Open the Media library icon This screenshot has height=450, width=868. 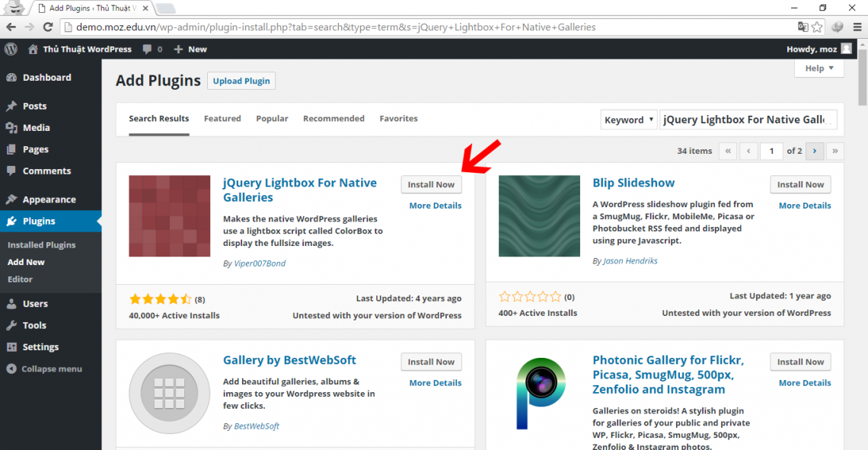pos(12,127)
